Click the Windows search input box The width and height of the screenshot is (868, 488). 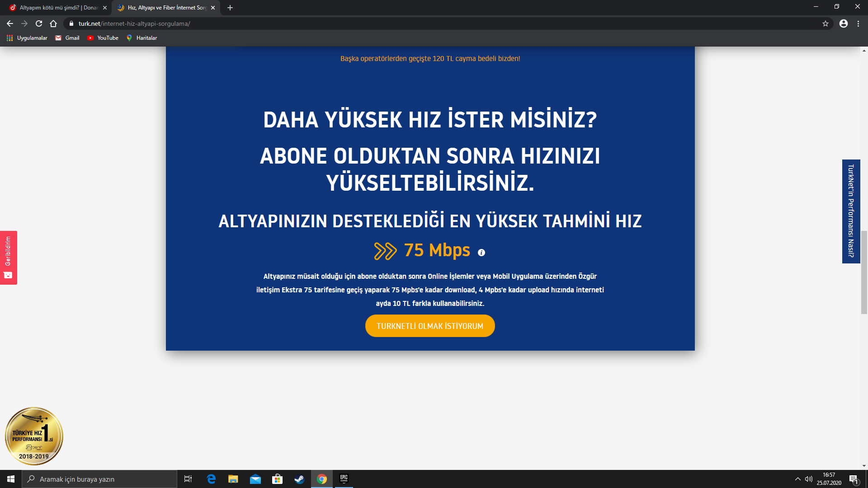[x=99, y=479]
